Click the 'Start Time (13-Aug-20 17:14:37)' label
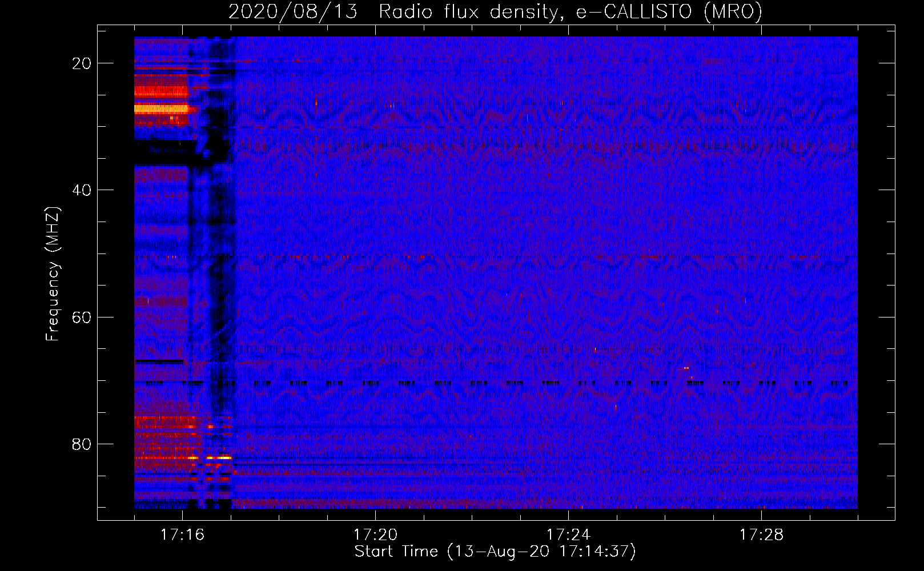The height and width of the screenshot is (571, 924). (x=495, y=552)
